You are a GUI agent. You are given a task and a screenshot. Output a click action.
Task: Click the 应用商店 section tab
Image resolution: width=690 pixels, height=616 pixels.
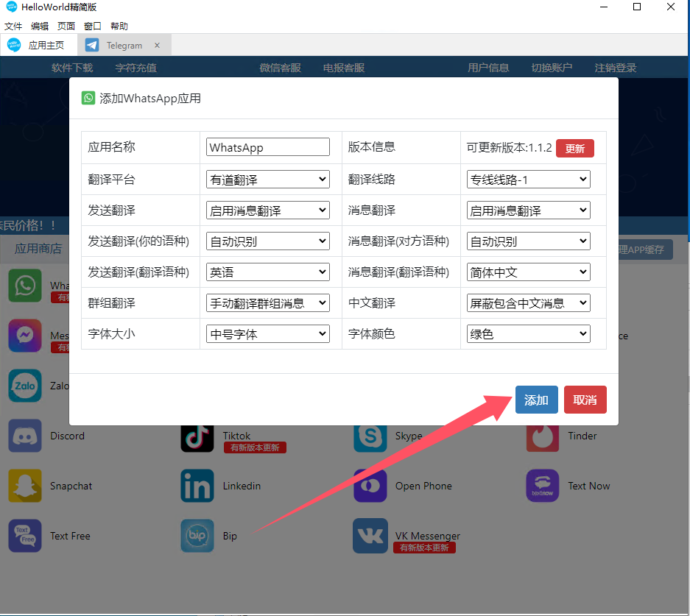click(38, 249)
